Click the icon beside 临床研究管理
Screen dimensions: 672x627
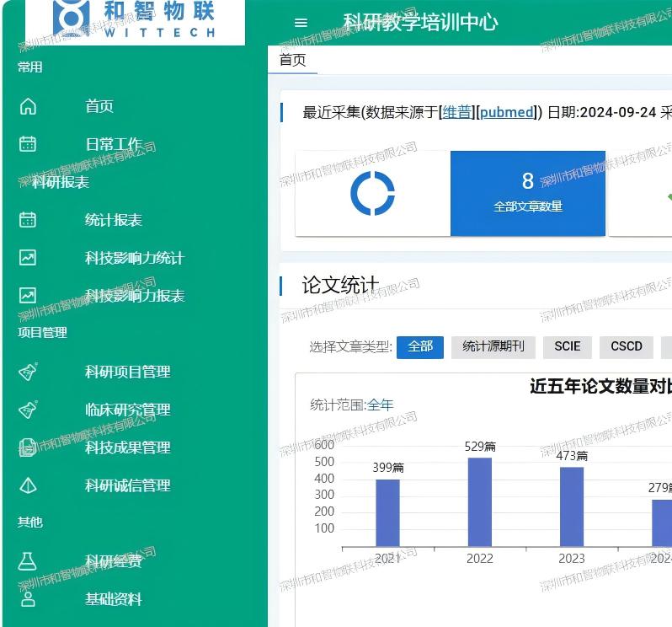point(28,410)
